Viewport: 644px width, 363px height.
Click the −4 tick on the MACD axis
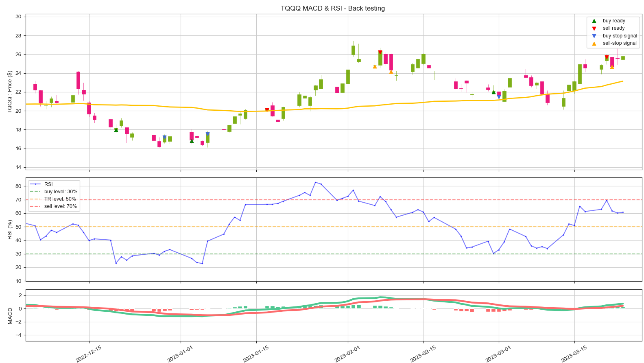[18, 335]
